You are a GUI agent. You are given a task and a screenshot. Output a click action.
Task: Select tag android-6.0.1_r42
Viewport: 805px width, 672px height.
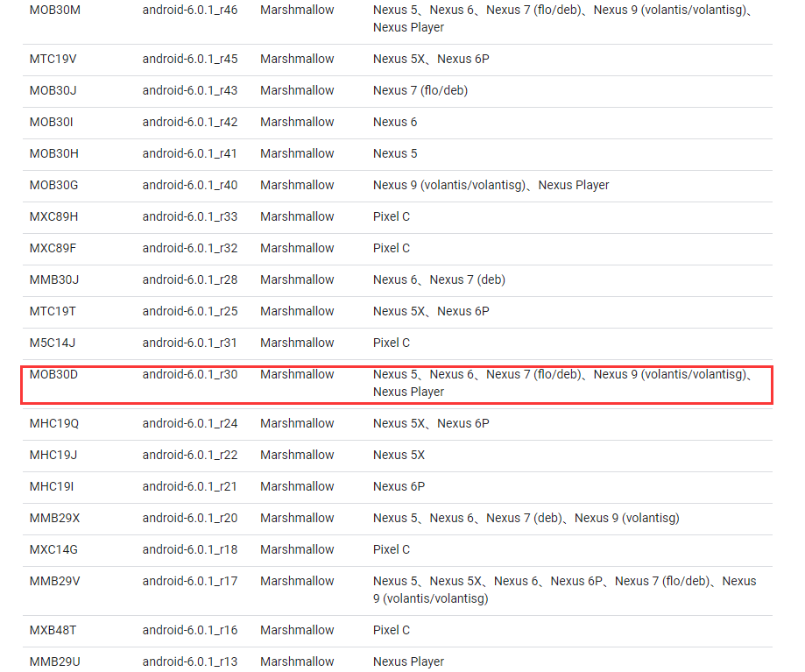pos(190,122)
